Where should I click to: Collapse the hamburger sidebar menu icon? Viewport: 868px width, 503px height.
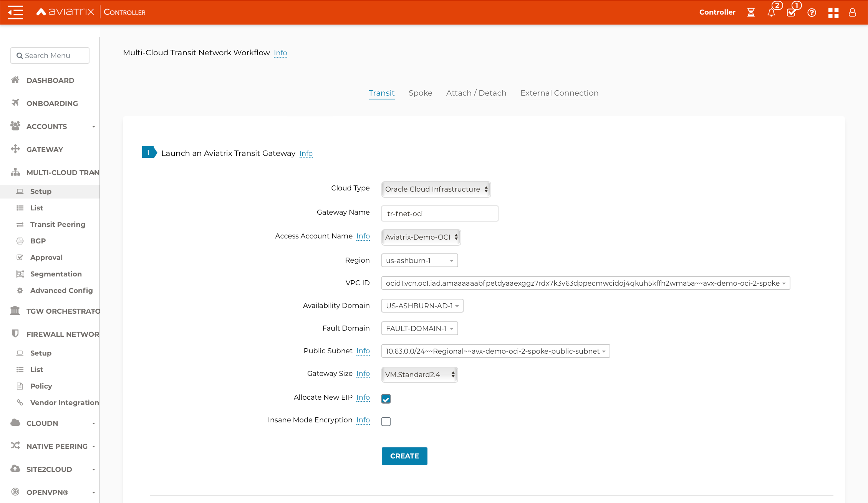point(15,12)
